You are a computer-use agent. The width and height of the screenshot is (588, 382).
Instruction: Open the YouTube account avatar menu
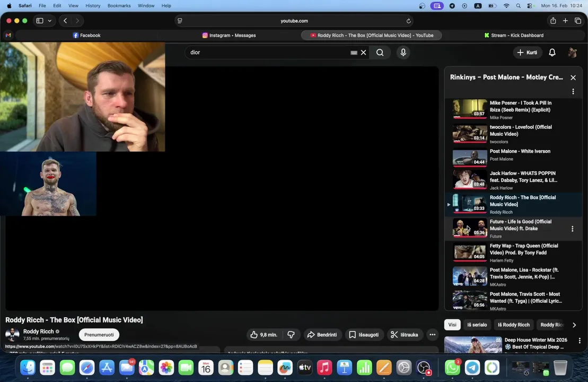tap(572, 53)
